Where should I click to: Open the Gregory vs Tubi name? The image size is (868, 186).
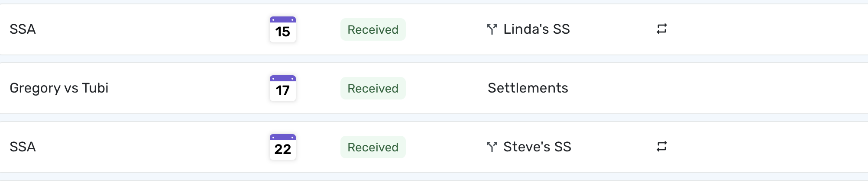tap(59, 88)
